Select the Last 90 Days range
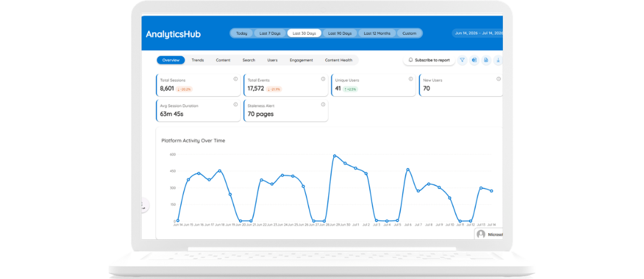 [340, 33]
